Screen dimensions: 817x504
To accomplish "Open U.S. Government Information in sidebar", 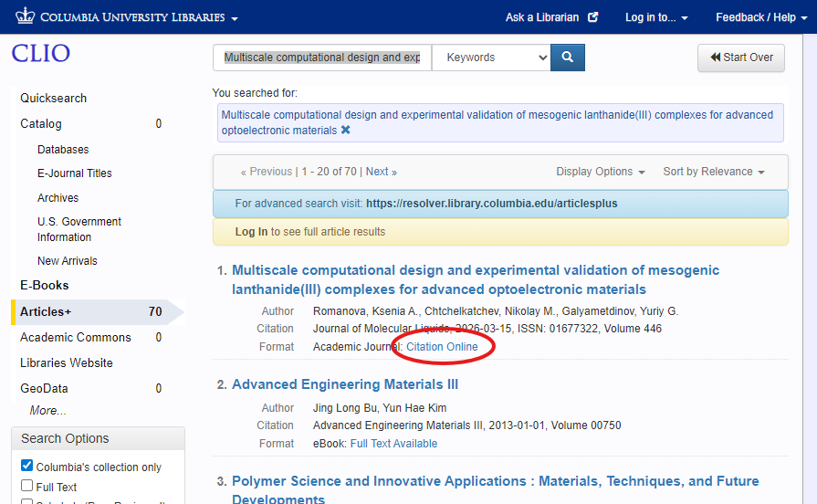I will click(x=79, y=229).
